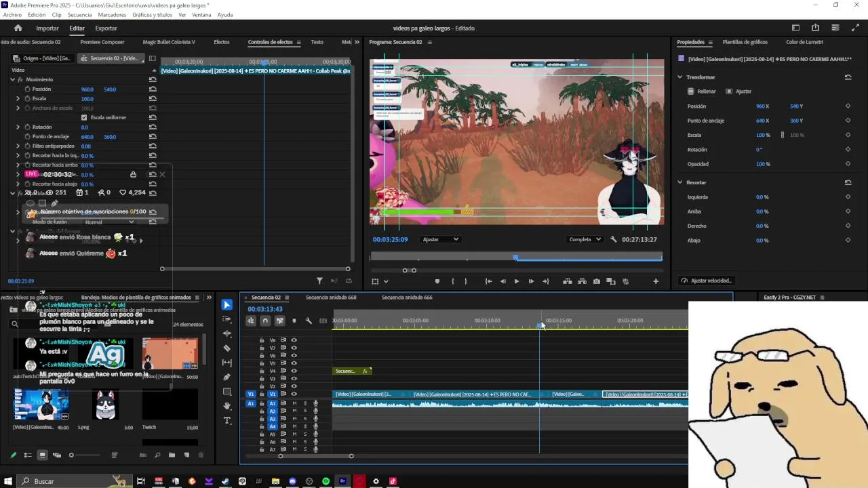This screenshot has width=868, height=488.
Task: Step forward one frame
Action: [531, 281]
